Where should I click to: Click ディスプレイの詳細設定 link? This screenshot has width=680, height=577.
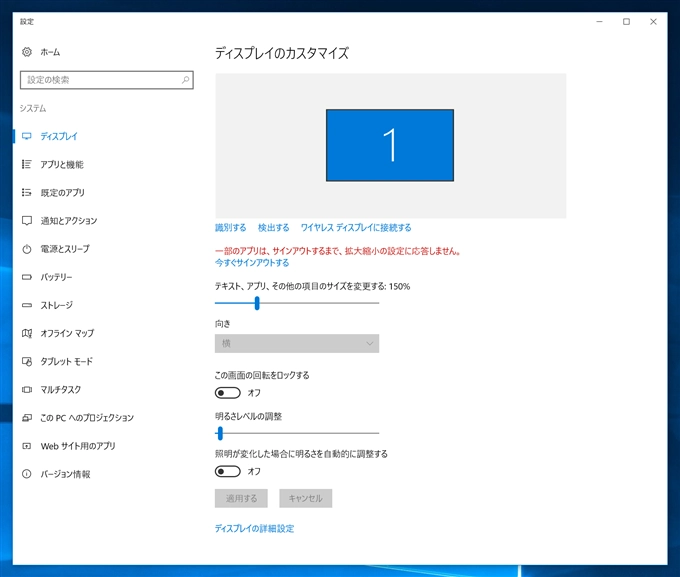point(255,528)
